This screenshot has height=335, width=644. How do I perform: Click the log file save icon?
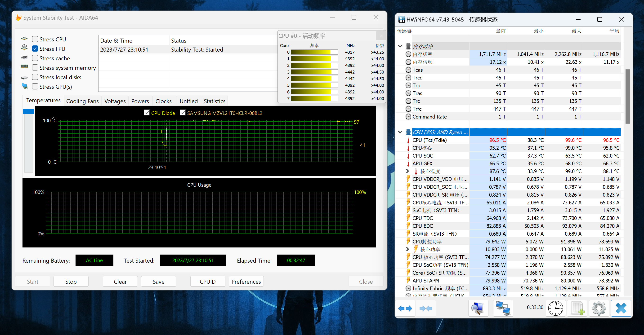pyautogui.click(x=577, y=308)
